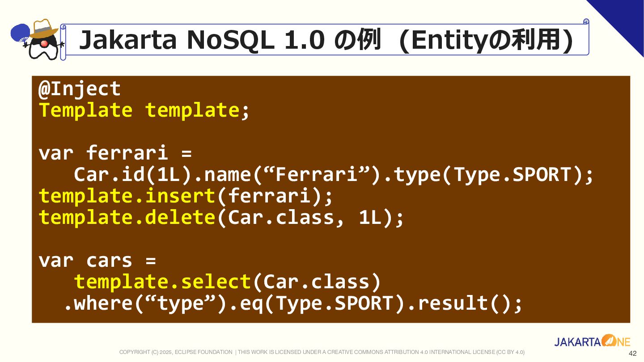644x362 pixels.
Task: Click the 'template.insert(ferrari);' line
Action: click(x=186, y=196)
